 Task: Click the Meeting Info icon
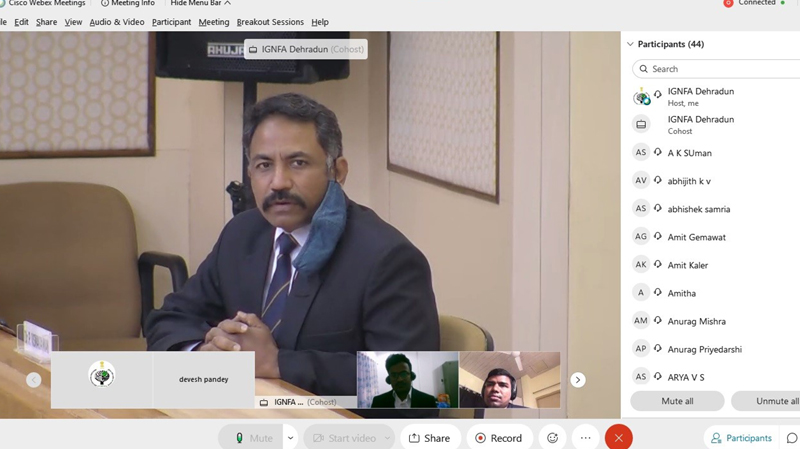pyautogui.click(x=105, y=4)
